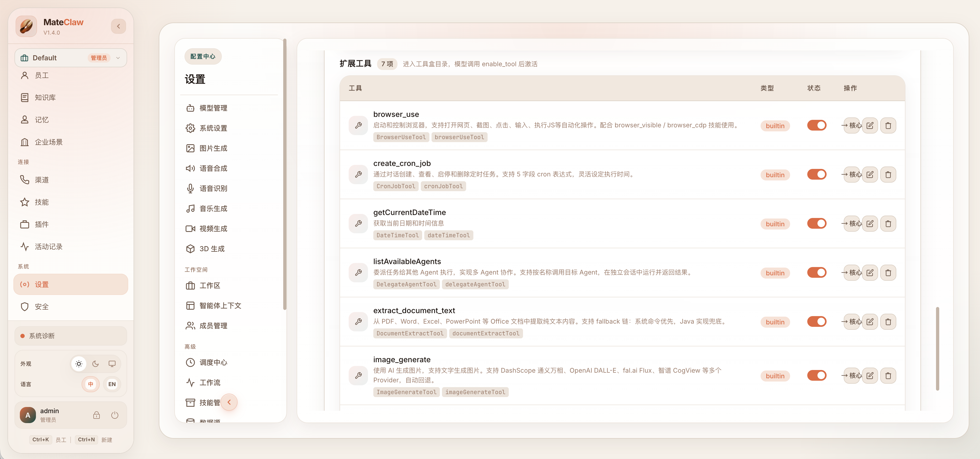Turn off listAvailableAgents toggle
Viewport: 980px width, 459px height.
pyautogui.click(x=816, y=272)
